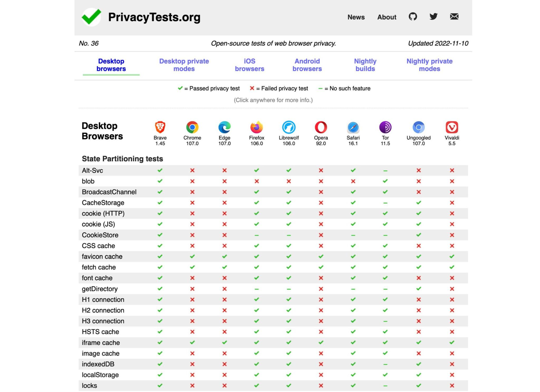Viewport: 540px width, 392px height.
Task: Click the Brave browser icon
Action: click(160, 127)
